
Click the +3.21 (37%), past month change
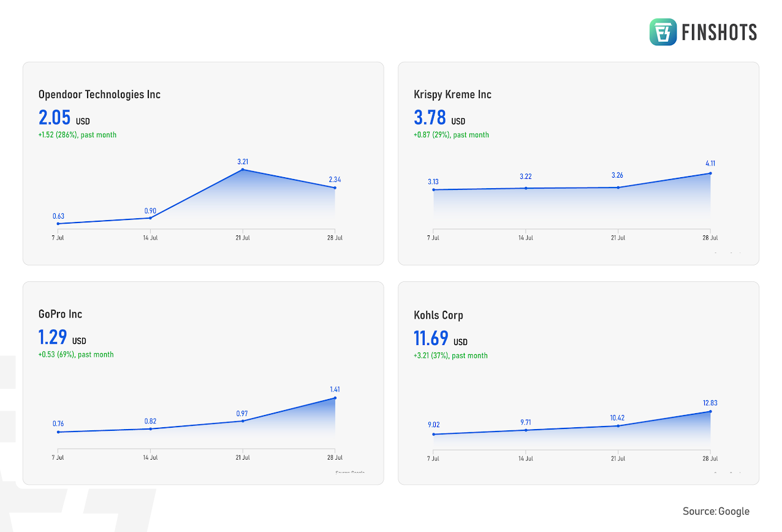tap(450, 355)
